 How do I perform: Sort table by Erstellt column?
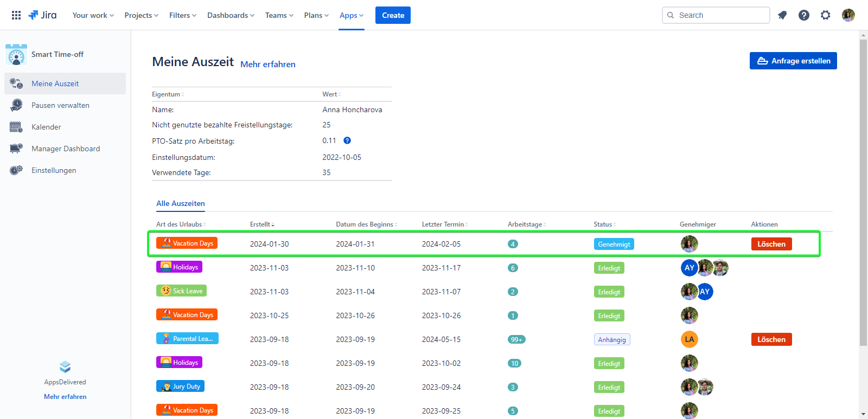tap(262, 224)
